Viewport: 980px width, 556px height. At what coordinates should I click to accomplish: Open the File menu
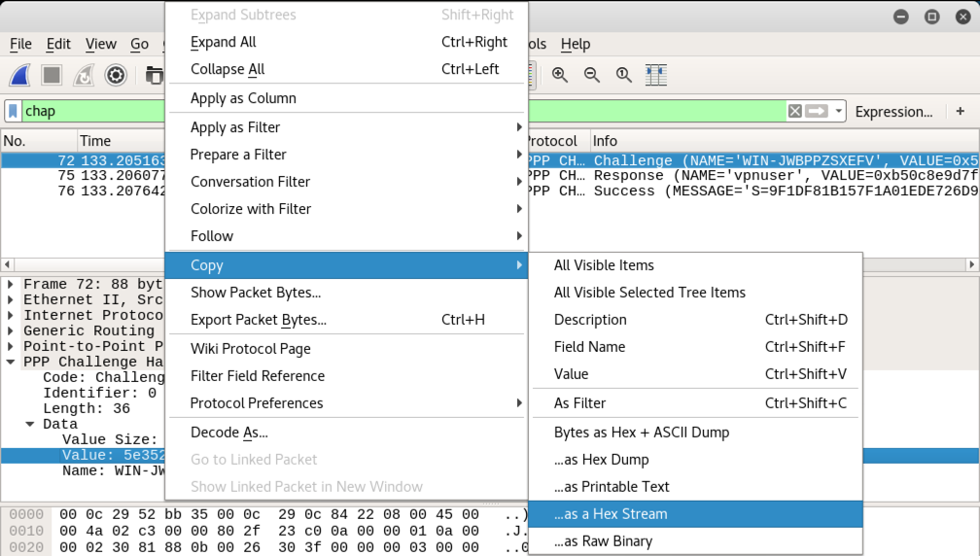point(20,44)
